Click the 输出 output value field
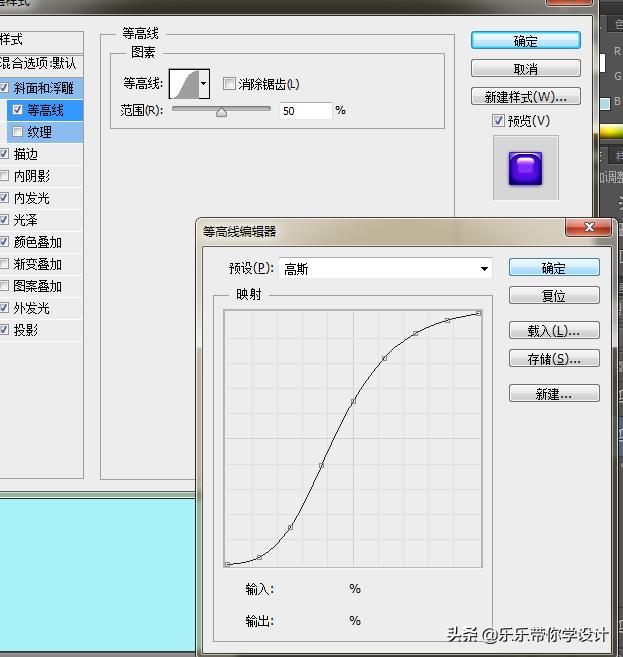 [312, 620]
